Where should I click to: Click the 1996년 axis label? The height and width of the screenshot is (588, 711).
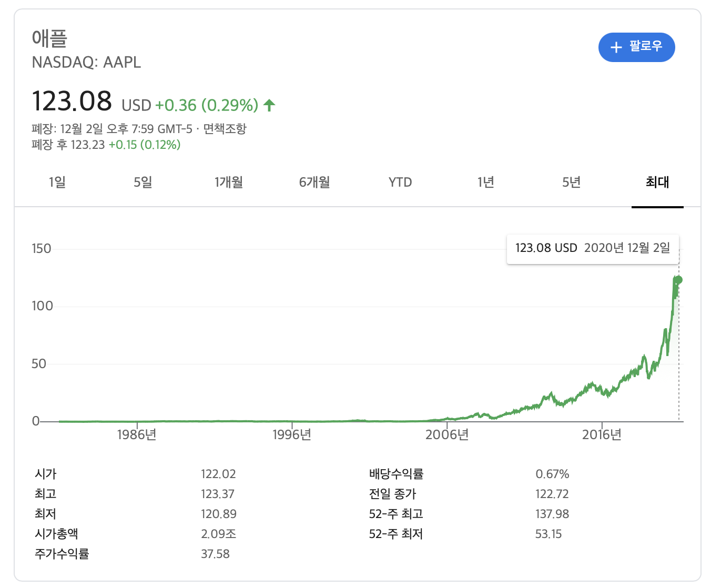pos(292,434)
